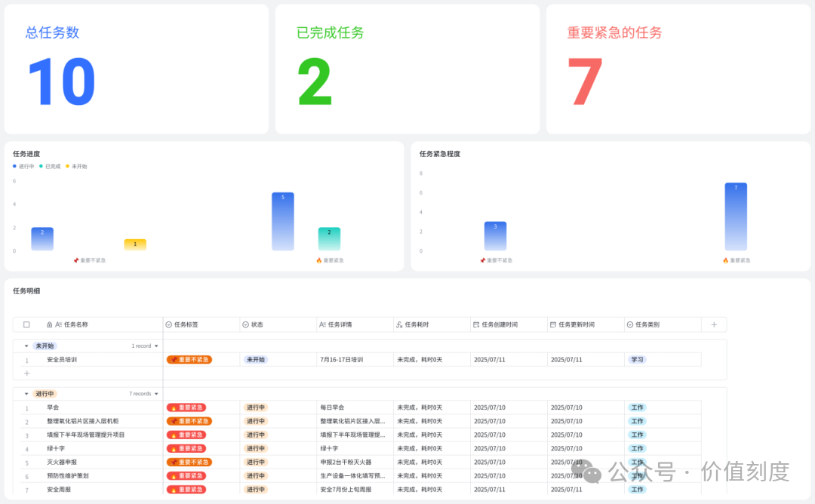Click the blue bar labeled 5 in 任务进度

coord(283,221)
